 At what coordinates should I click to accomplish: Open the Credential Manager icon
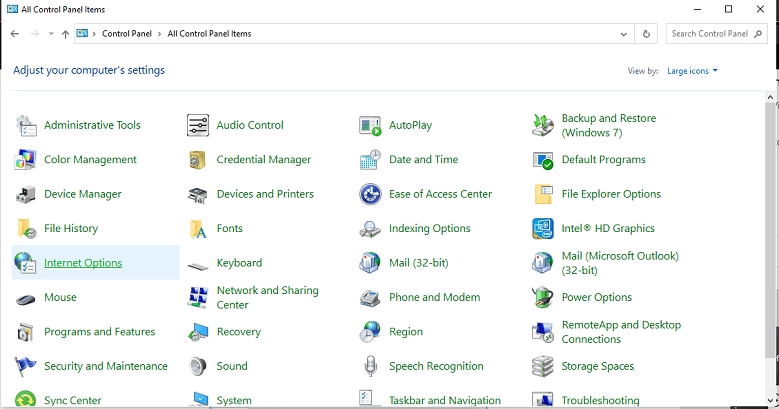click(198, 160)
